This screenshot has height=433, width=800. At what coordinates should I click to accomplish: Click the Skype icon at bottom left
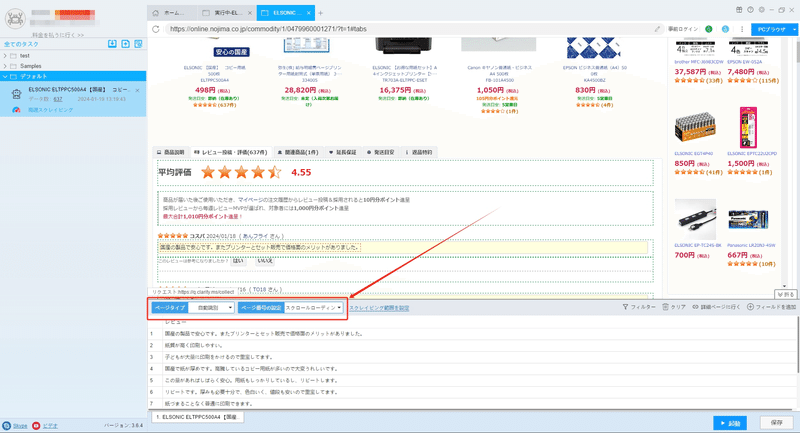[7, 425]
